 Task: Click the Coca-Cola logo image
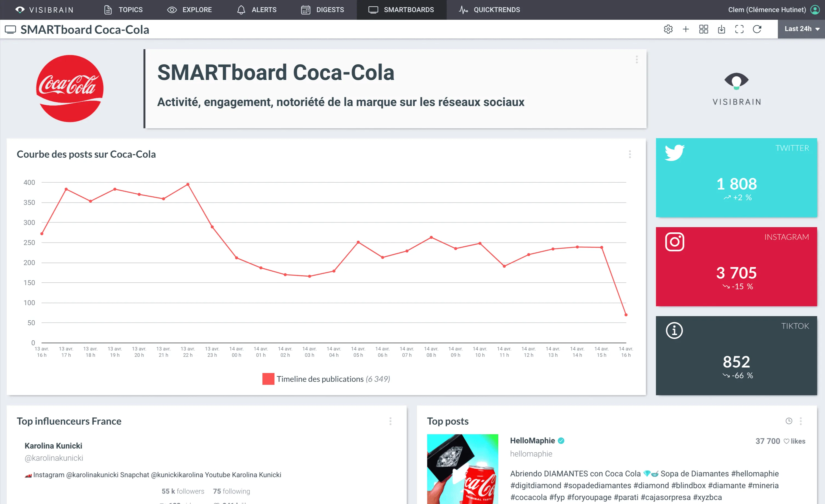70,88
